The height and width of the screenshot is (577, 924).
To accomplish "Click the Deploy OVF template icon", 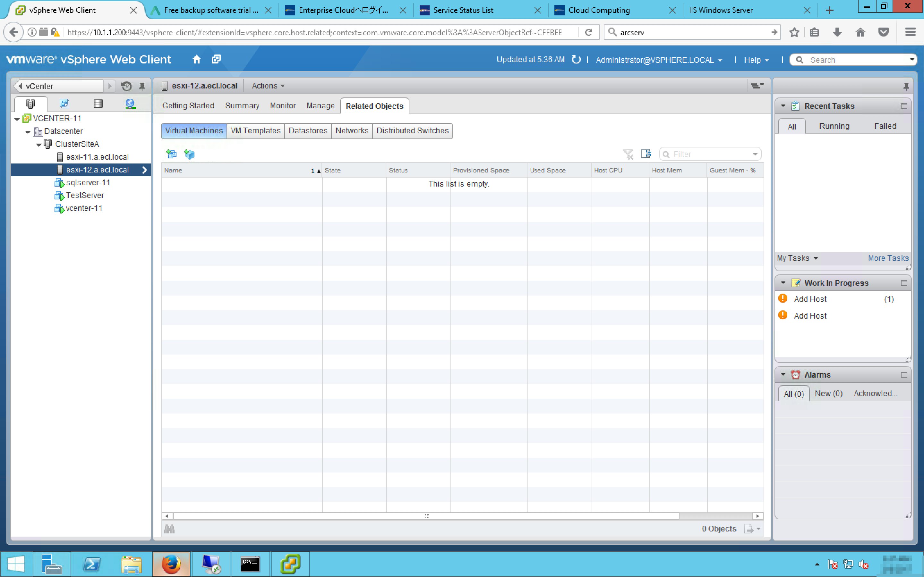I will [189, 154].
